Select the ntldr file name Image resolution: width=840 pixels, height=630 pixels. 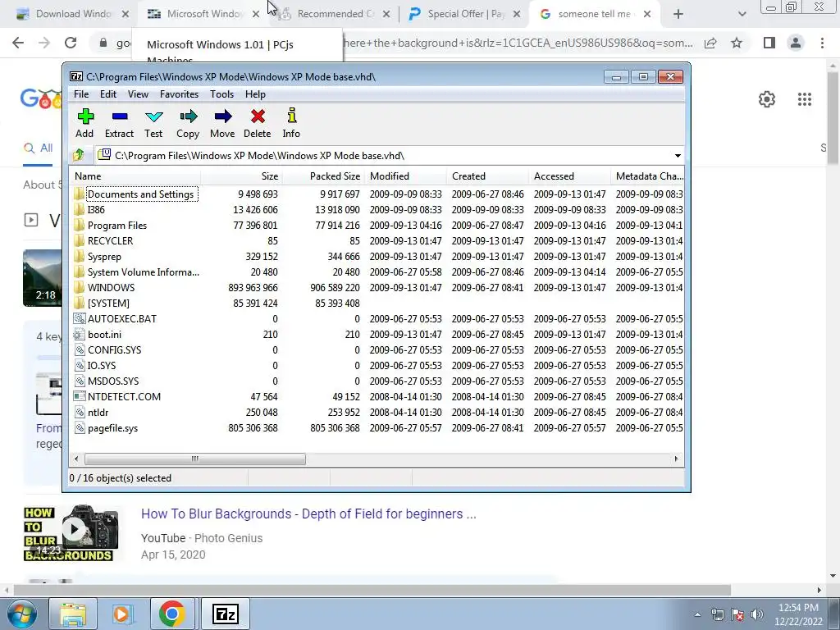98,413
